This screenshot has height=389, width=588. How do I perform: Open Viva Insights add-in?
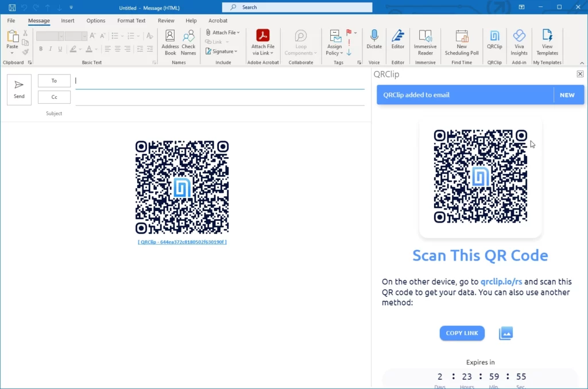[519, 42]
